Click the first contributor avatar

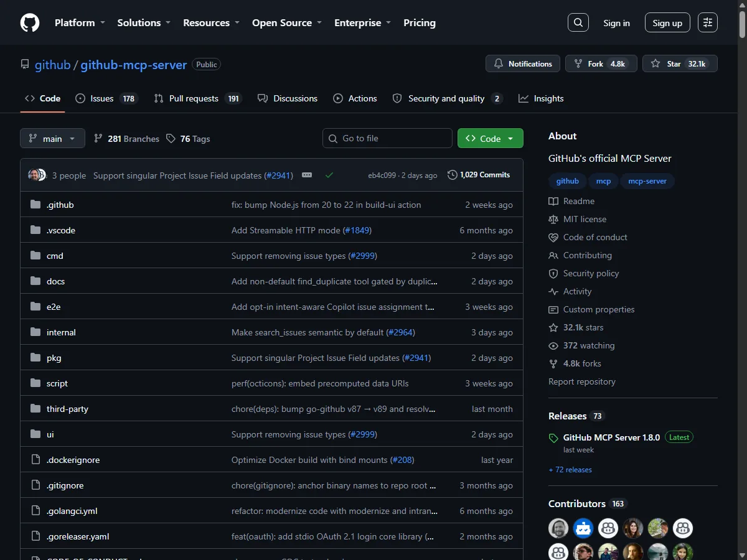pos(558,528)
